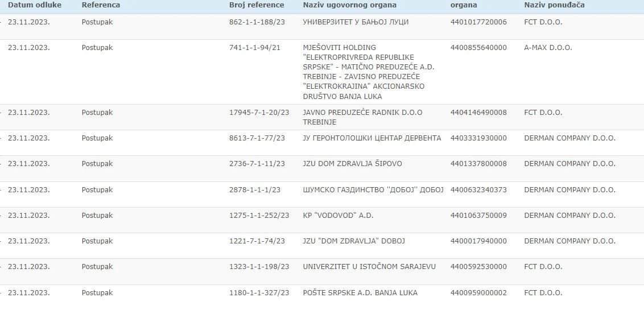
Task: Select reference number 862-1-1-188/23
Action: [x=257, y=22]
